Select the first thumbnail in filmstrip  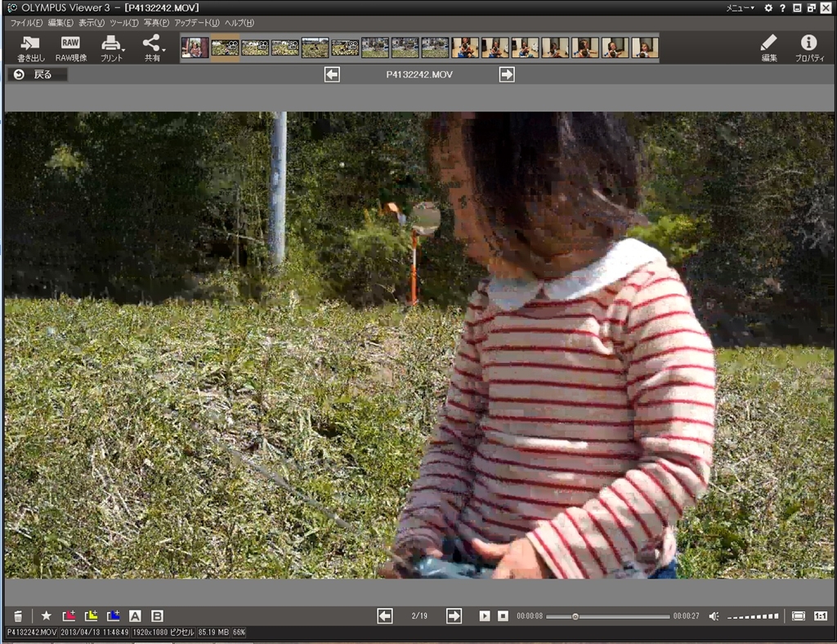click(195, 47)
